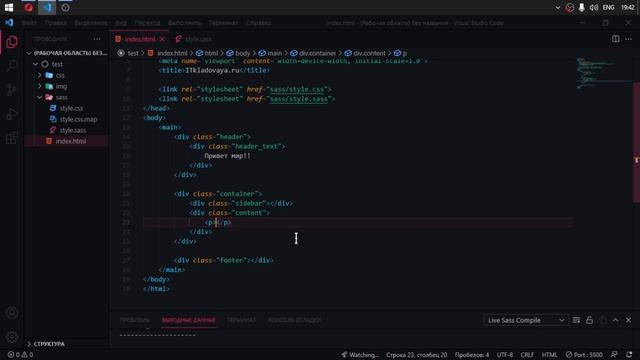
Task: Expand the СТРУКТУРА outline section
Action: tap(67, 344)
